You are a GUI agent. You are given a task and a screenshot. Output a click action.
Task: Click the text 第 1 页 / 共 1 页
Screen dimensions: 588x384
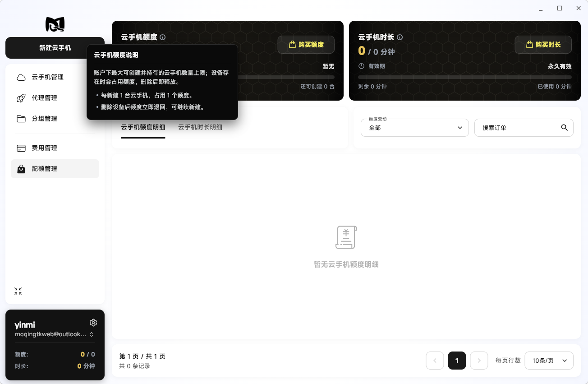click(142, 356)
